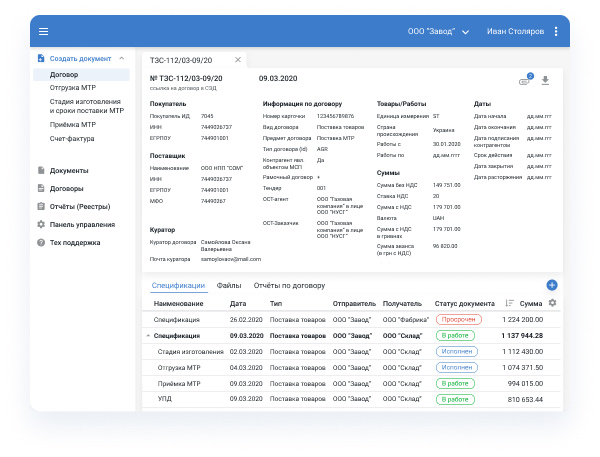Select Приёмка МТР in sidebar
Image resolution: width=600 pixels, height=457 pixels.
(73, 124)
